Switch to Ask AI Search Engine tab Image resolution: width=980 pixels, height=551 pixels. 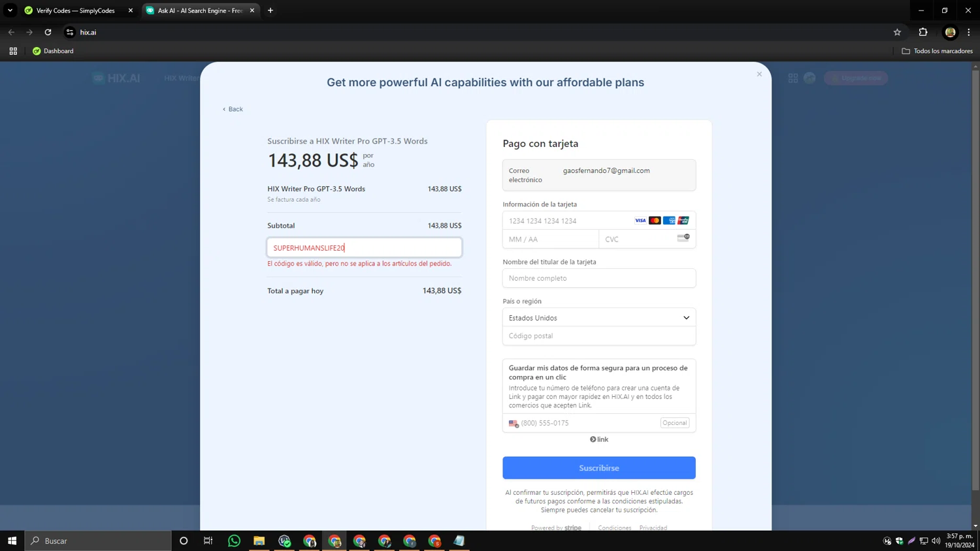point(199,10)
